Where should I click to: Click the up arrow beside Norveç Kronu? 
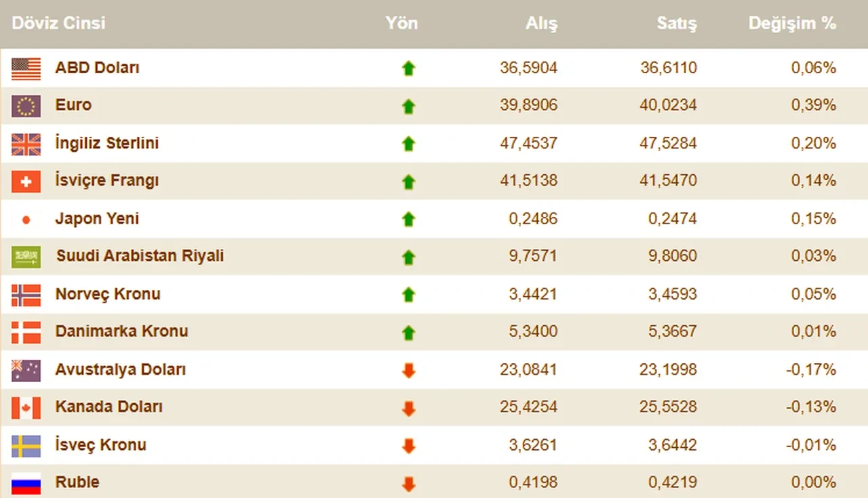tap(408, 295)
